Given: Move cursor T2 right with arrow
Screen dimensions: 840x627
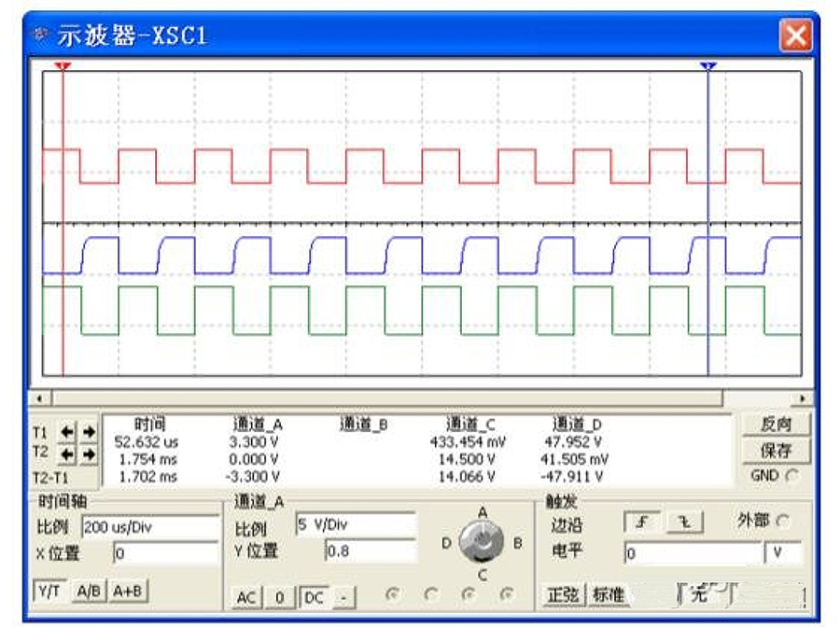Looking at the screenshot, I should tap(89, 453).
